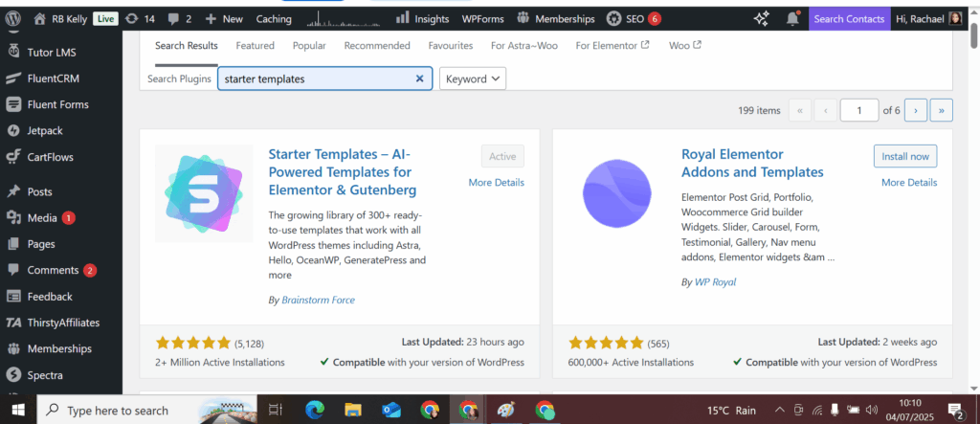The image size is (980, 424).
Task: Open the Woo external tab
Action: pyautogui.click(x=685, y=46)
